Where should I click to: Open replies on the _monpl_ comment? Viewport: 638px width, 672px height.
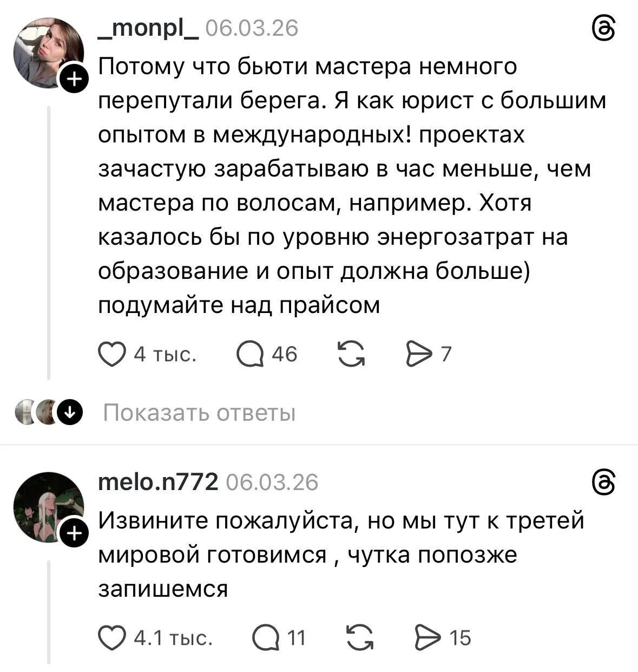tap(250, 355)
